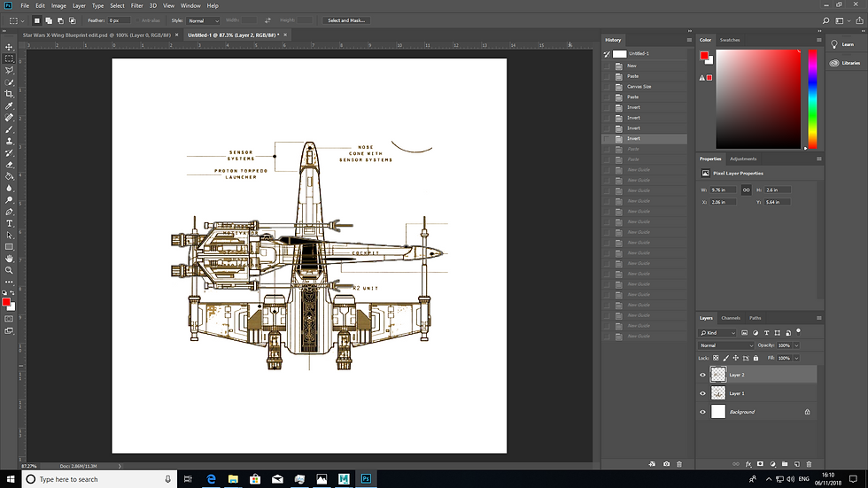Create a new layer
The image size is (868, 488).
coord(797,464)
